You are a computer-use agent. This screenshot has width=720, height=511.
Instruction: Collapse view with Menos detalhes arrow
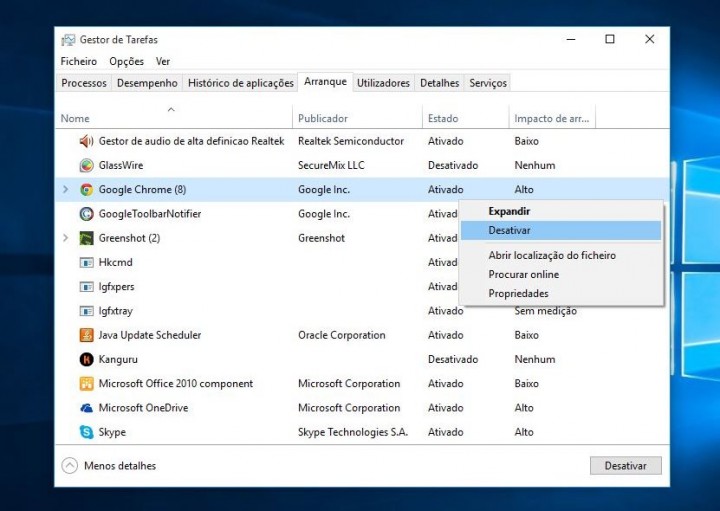[70, 466]
